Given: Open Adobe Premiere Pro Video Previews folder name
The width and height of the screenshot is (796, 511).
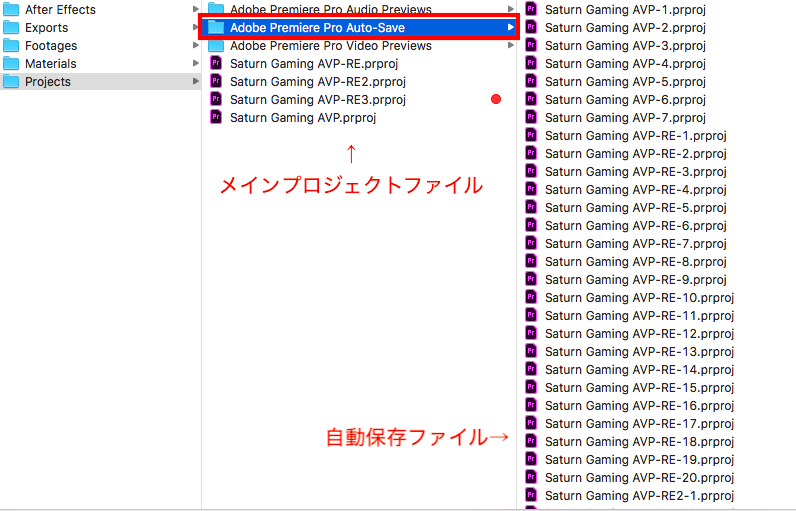Looking at the screenshot, I should pos(331,46).
